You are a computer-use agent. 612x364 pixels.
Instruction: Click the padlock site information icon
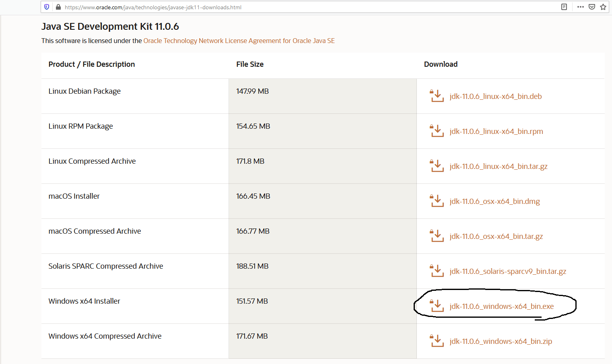pos(58,7)
